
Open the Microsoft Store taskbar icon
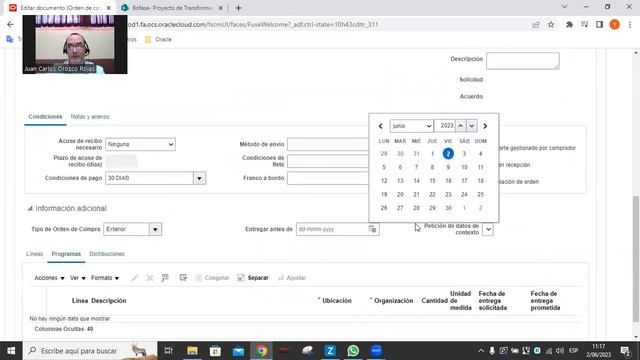point(215,351)
